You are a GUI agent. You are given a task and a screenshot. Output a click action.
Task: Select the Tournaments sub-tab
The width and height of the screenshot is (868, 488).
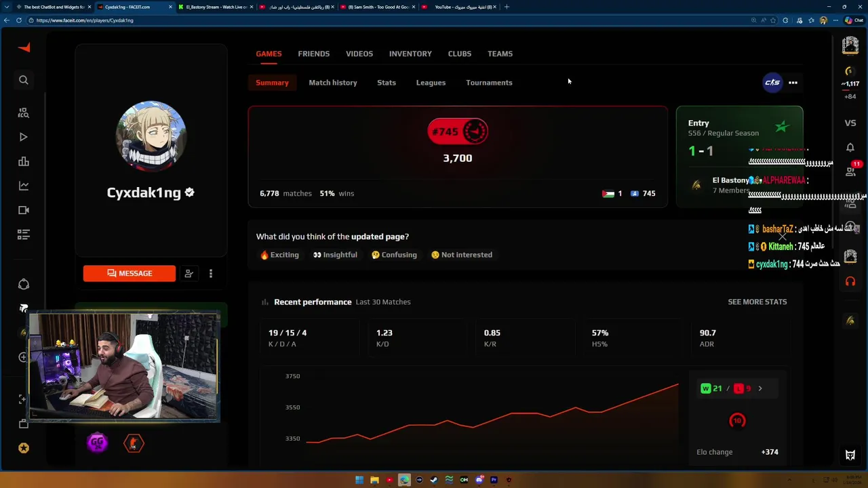point(489,83)
